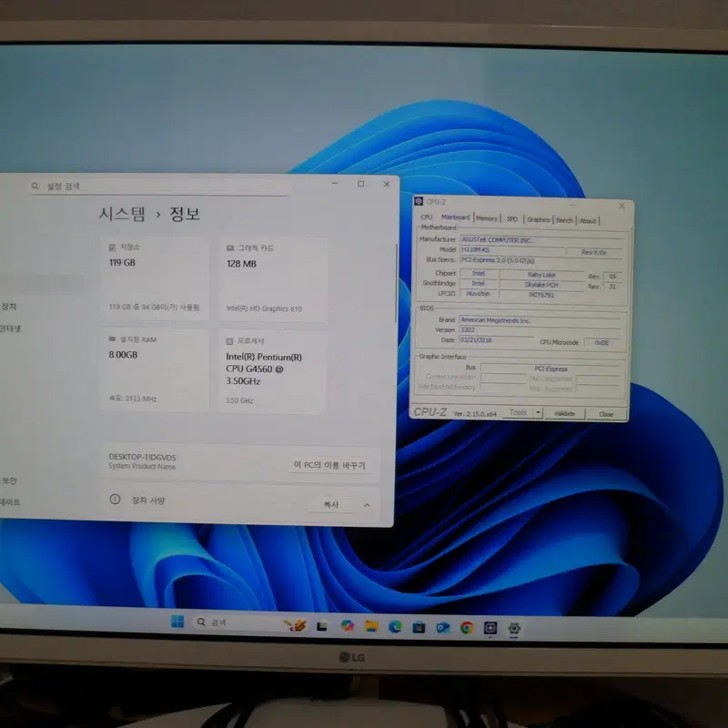Click the CPU-Z Ver. 2.15.0.x64 label

click(x=475, y=414)
